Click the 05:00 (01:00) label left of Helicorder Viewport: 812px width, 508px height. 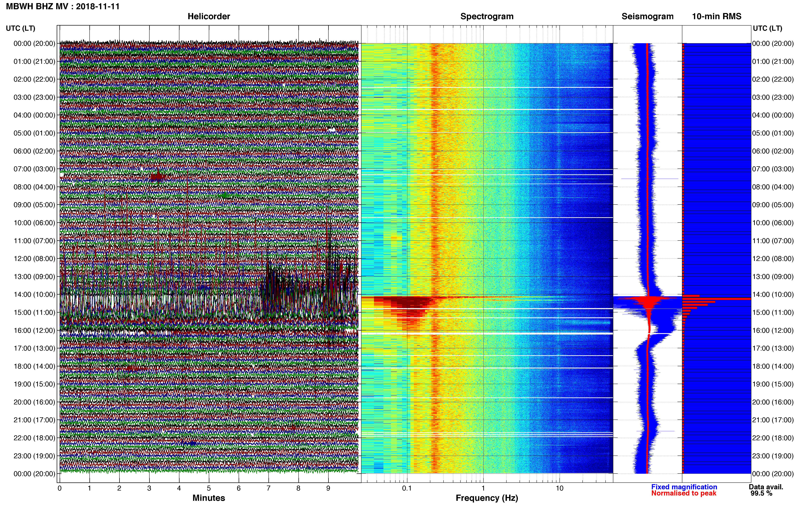tap(34, 133)
